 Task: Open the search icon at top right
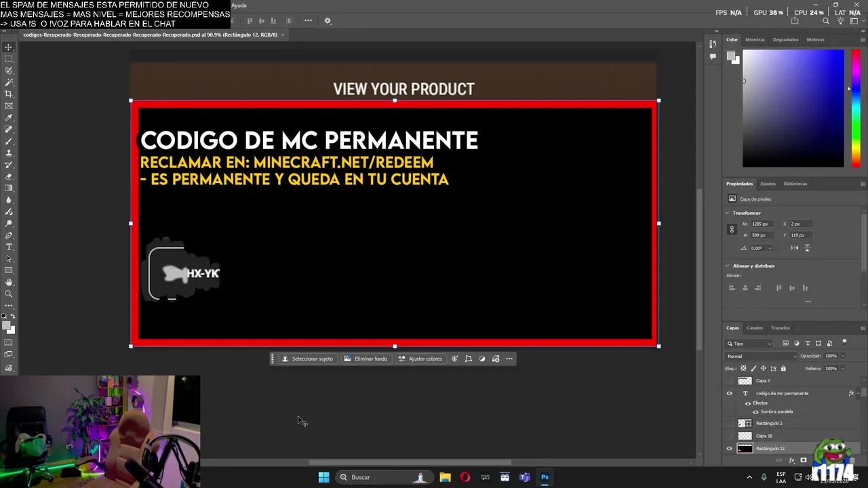tap(826, 21)
